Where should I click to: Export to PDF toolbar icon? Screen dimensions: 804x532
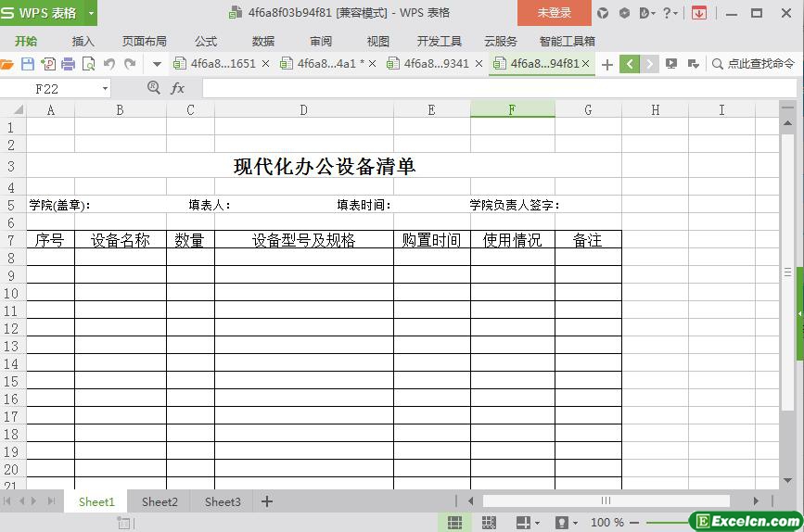(48, 64)
